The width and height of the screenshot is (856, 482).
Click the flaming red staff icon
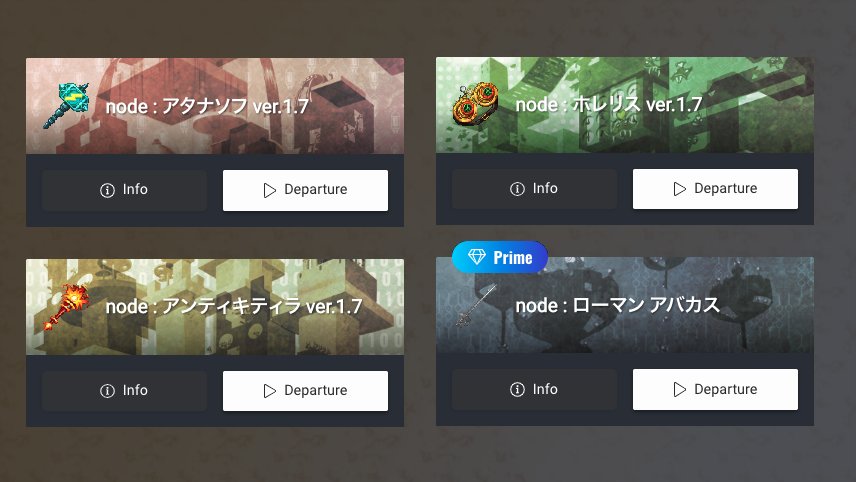point(66,307)
